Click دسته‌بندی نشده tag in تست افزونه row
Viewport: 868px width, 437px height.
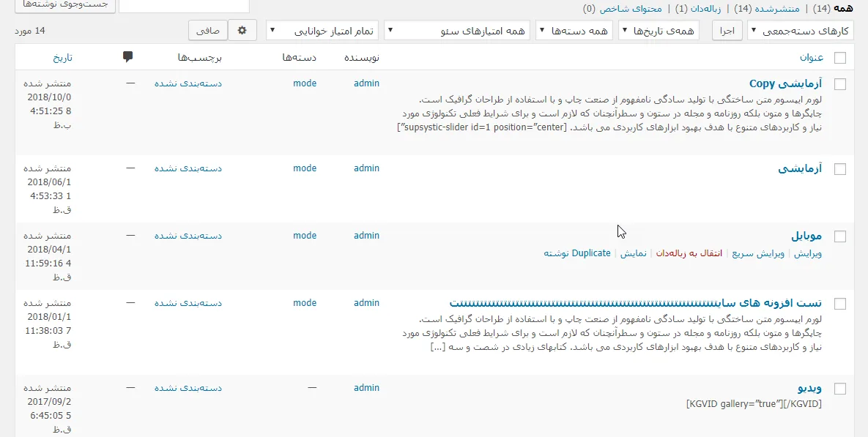click(x=188, y=303)
